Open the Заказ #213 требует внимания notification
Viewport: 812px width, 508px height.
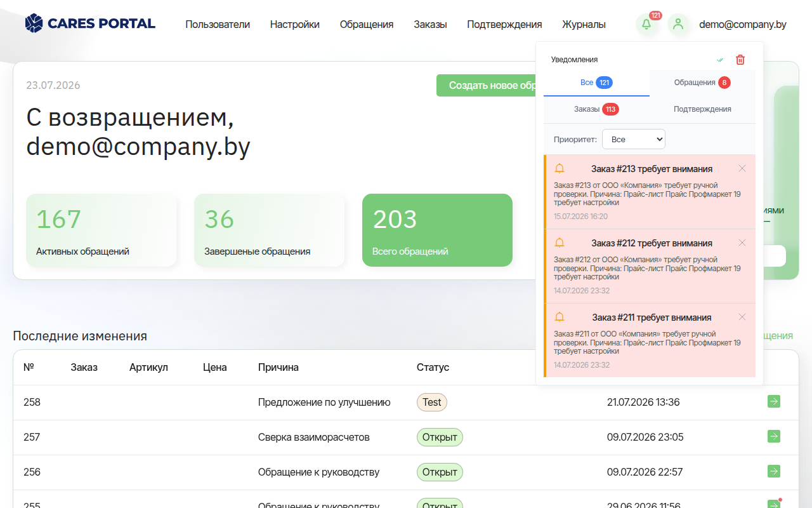coord(650,192)
